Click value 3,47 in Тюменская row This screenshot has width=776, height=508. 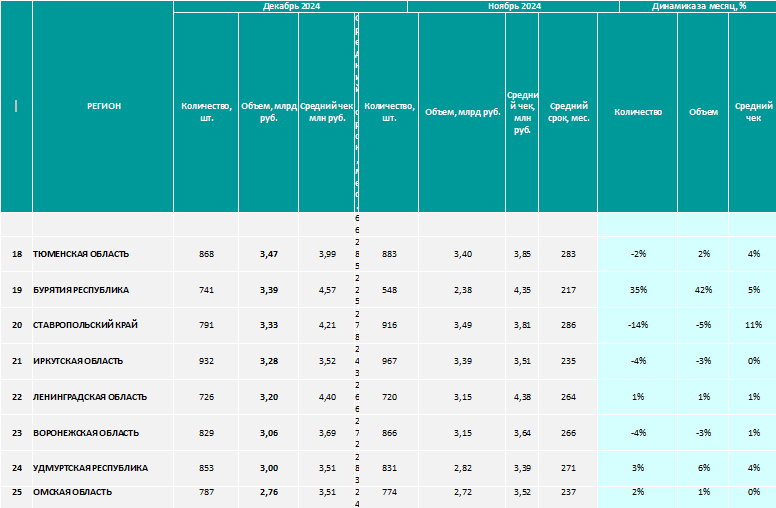pyautogui.click(x=269, y=254)
